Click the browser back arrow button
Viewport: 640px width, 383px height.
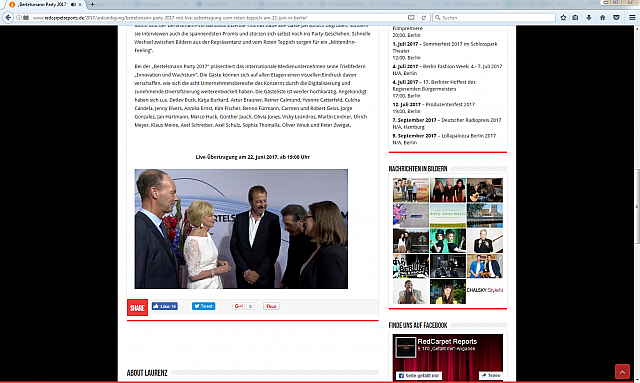(8, 18)
